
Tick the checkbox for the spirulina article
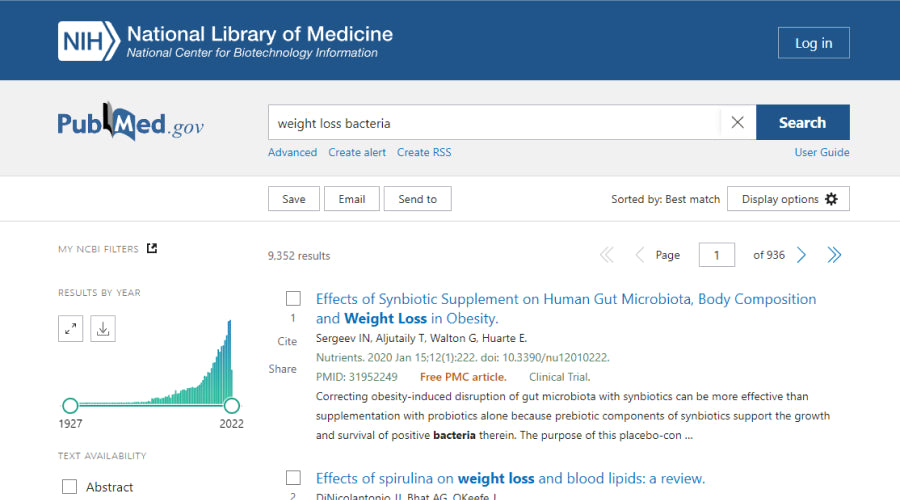click(x=293, y=478)
